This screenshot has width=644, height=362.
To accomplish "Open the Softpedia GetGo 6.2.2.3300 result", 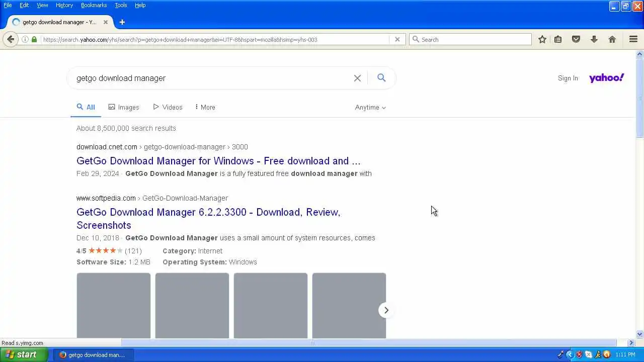I will pyautogui.click(x=208, y=219).
